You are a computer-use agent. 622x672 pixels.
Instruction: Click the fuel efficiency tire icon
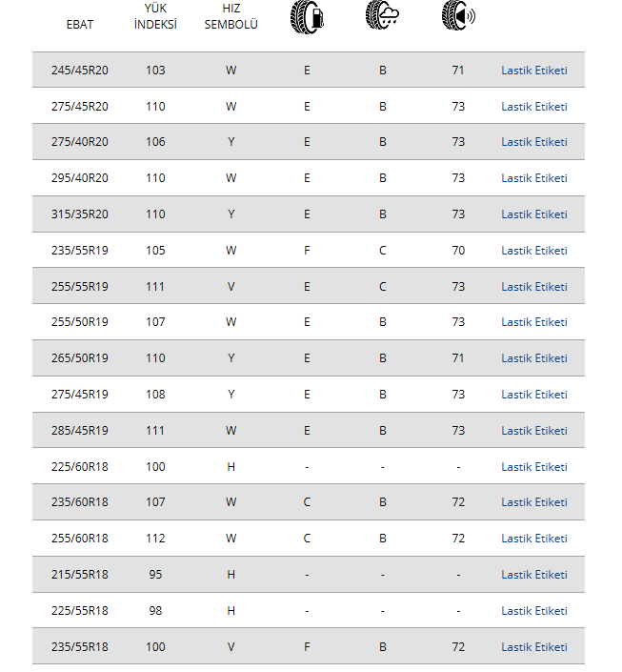pos(307,16)
